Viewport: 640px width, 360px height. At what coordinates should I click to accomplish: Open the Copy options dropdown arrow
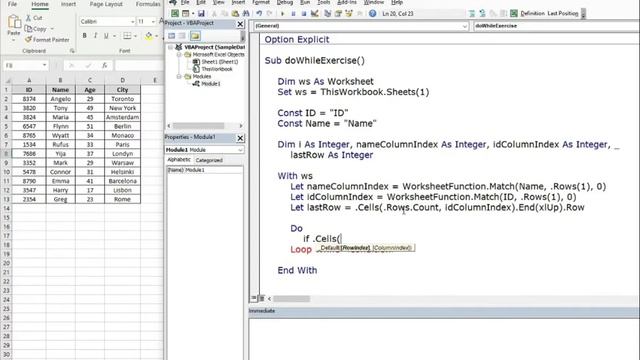pos(52,29)
